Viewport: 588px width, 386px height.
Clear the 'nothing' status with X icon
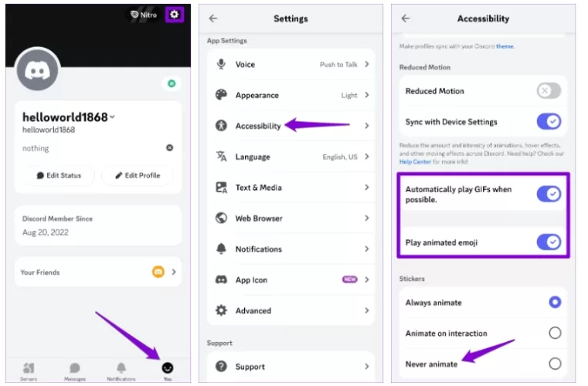click(x=169, y=147)
